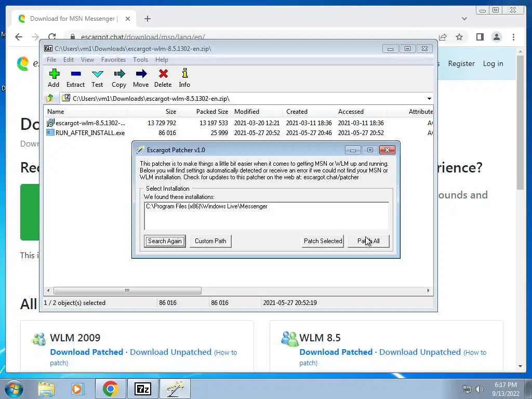The height and width of the screenshot is (399, 532).
Task: Open the File menu in 7-Zip
Action: [51, 60]
